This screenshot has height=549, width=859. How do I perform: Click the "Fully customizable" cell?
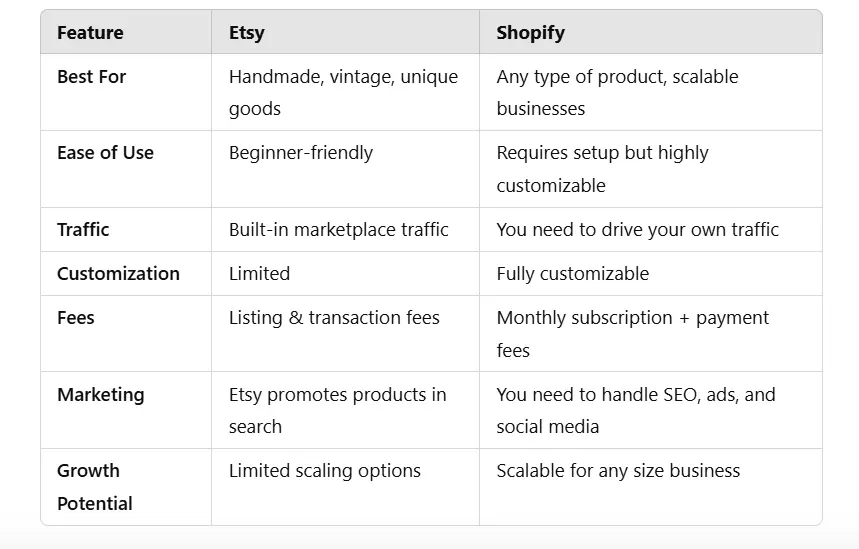point(572,273)
